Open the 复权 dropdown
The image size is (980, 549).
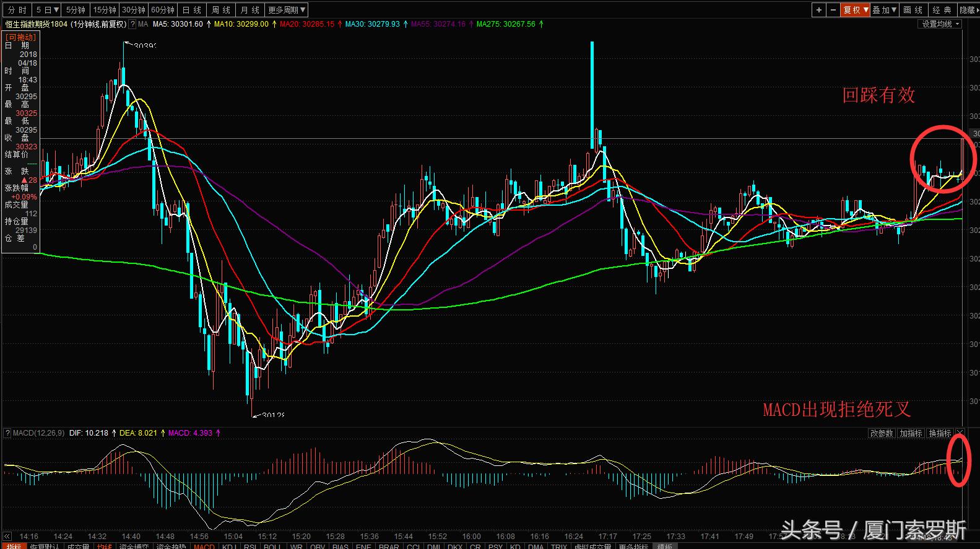(856, 10)
